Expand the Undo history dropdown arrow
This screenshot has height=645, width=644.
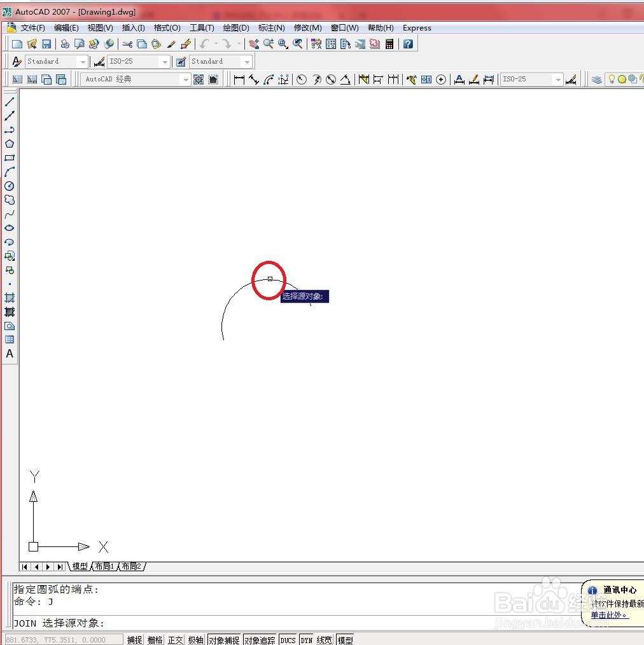pyautogui.click(x=216, y=44)
